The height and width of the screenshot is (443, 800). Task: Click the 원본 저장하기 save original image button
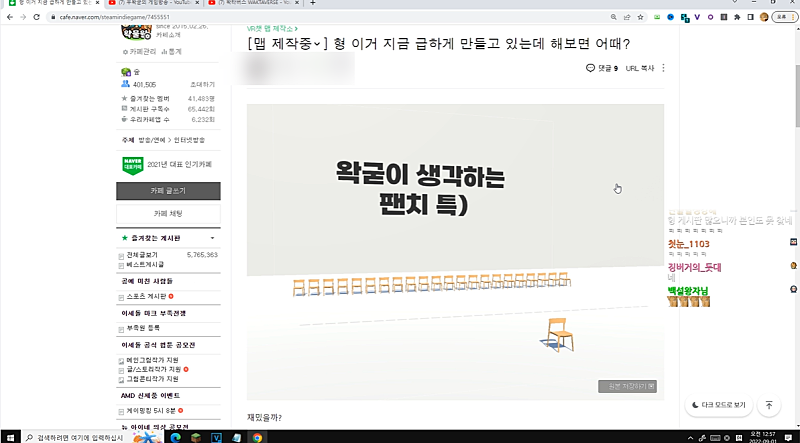coord(627,386)
